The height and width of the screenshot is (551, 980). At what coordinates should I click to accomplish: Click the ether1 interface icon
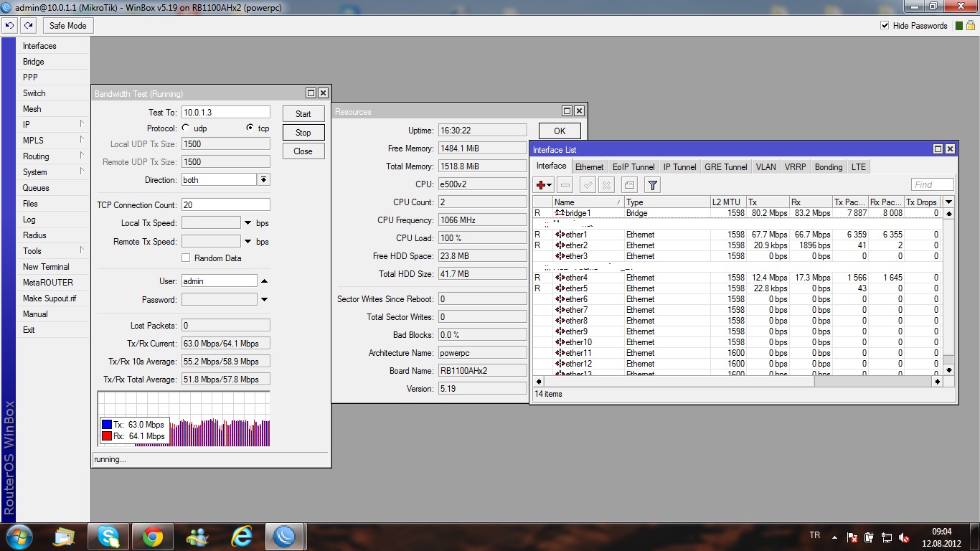(x=560, y=235)
